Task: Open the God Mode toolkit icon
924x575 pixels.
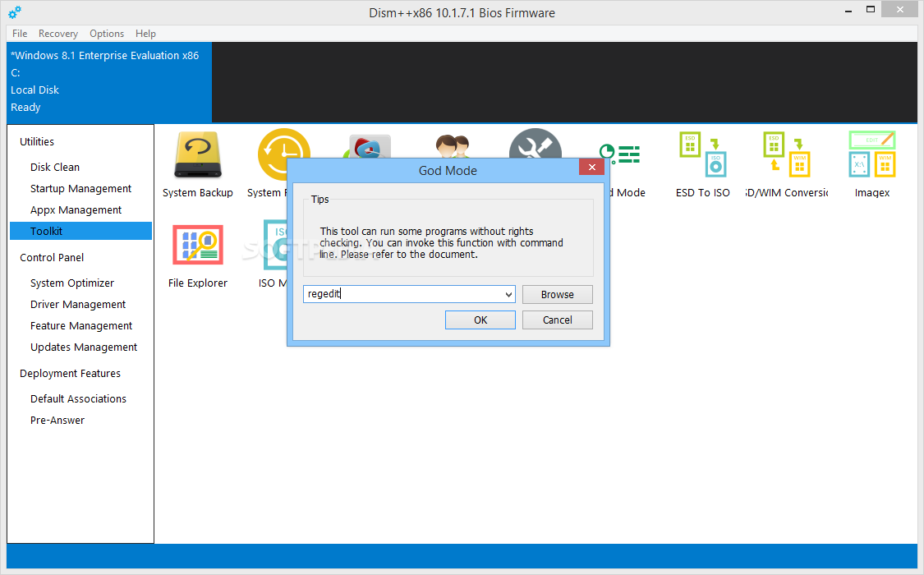Action: (620, 154)
